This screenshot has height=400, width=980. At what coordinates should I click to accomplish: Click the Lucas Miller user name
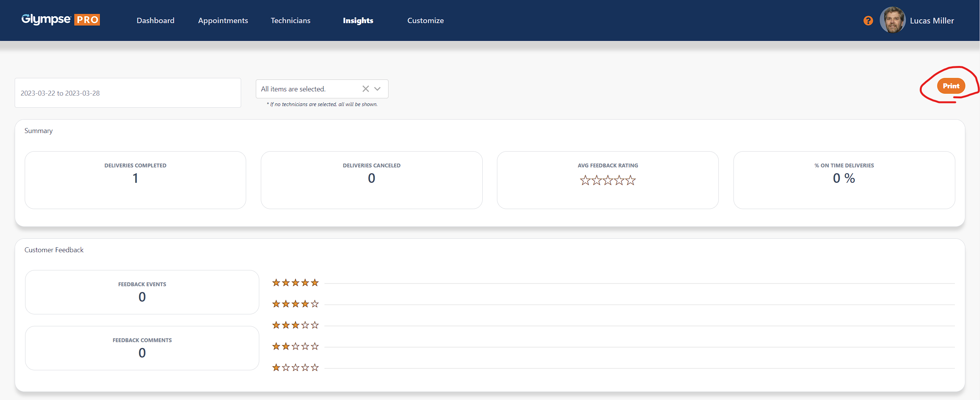pyautogui.click(x=932, y=21)
